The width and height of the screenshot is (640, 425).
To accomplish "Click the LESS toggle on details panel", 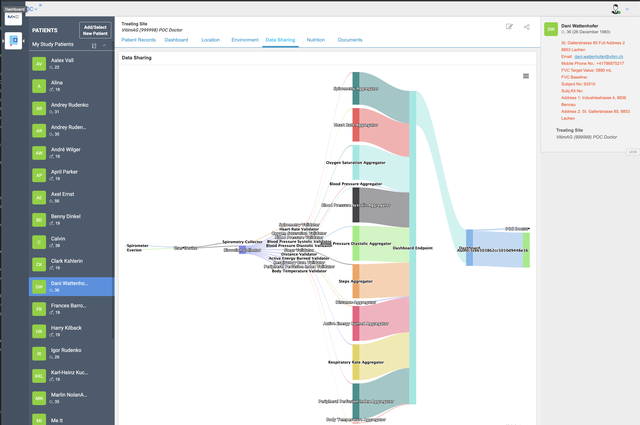I will coord(633,152).
